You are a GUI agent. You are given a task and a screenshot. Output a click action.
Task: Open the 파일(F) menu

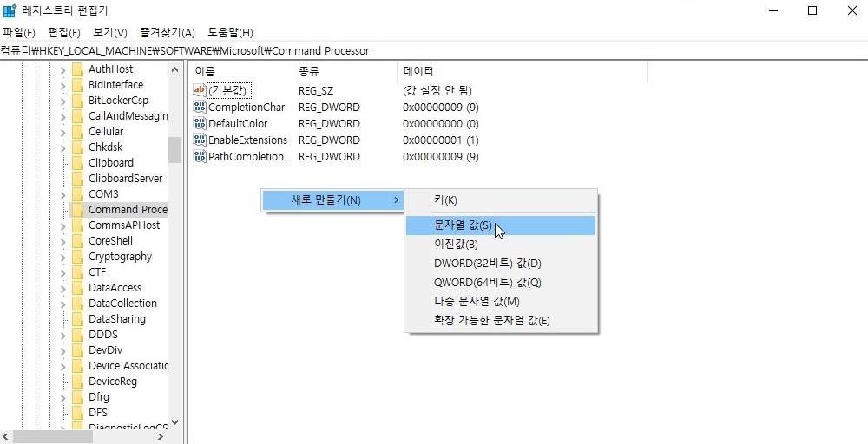(x=19, y=33)
